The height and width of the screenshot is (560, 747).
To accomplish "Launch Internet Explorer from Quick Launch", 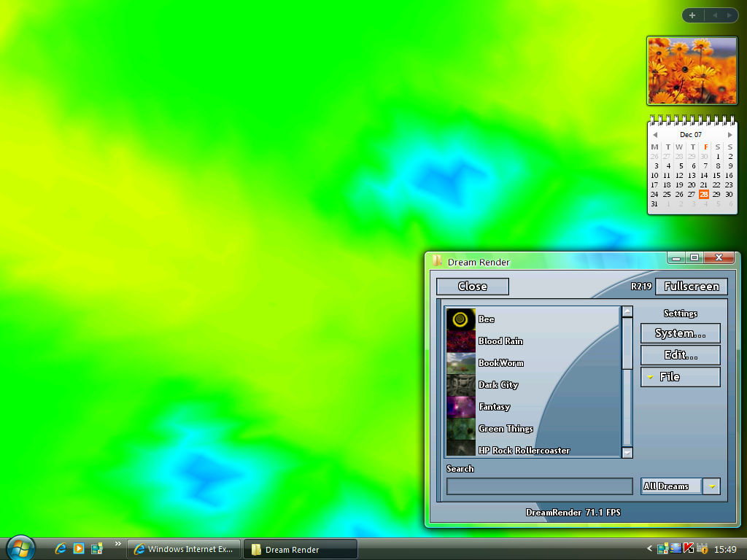I will point(61,548).
